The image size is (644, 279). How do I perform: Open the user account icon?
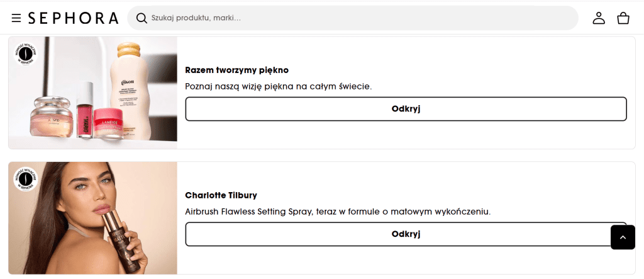pos(599,18)
